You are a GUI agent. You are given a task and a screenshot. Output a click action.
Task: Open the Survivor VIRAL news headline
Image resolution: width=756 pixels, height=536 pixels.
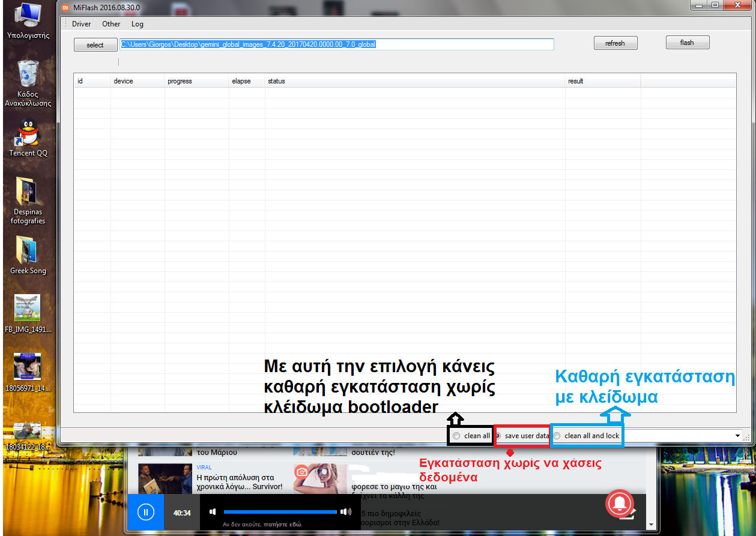pyautogui.click(x=240, y=481)
